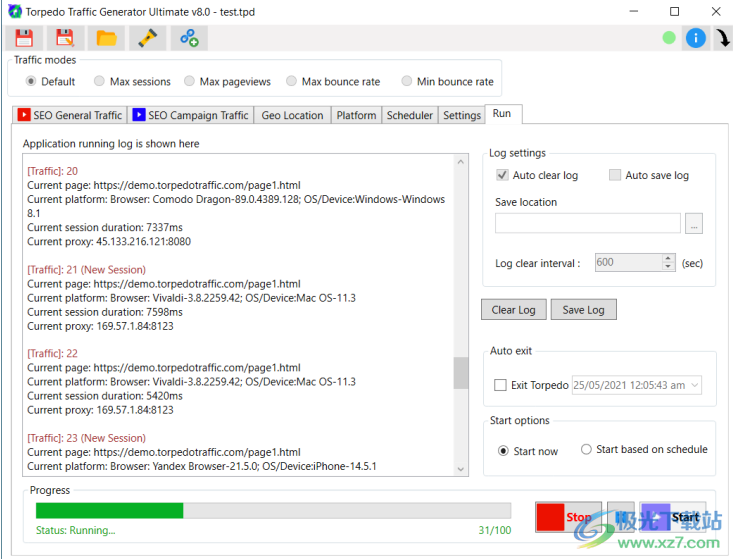Switch to the Scheduler tab
Viewport: 733px width, 559px height.
[x=410, y=115]
